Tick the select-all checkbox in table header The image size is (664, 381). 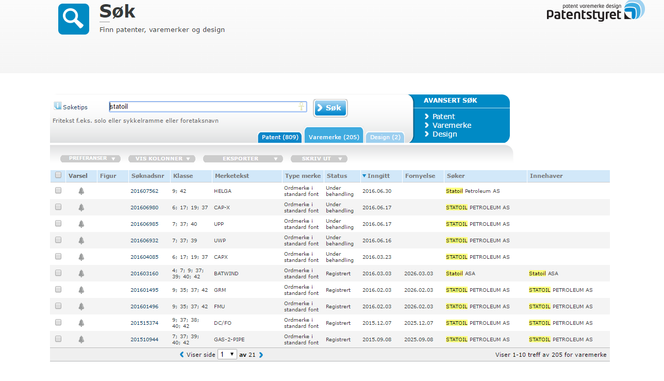pos(58,175)
